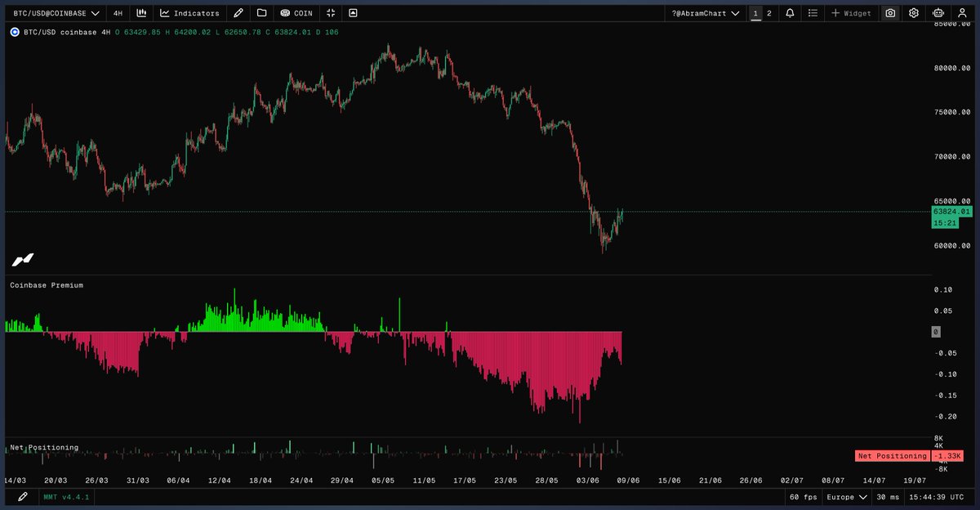This screenshot has height=510, width=980.
Task: Click the pencil icon in bottom status bar
Action: coord(22,496)
